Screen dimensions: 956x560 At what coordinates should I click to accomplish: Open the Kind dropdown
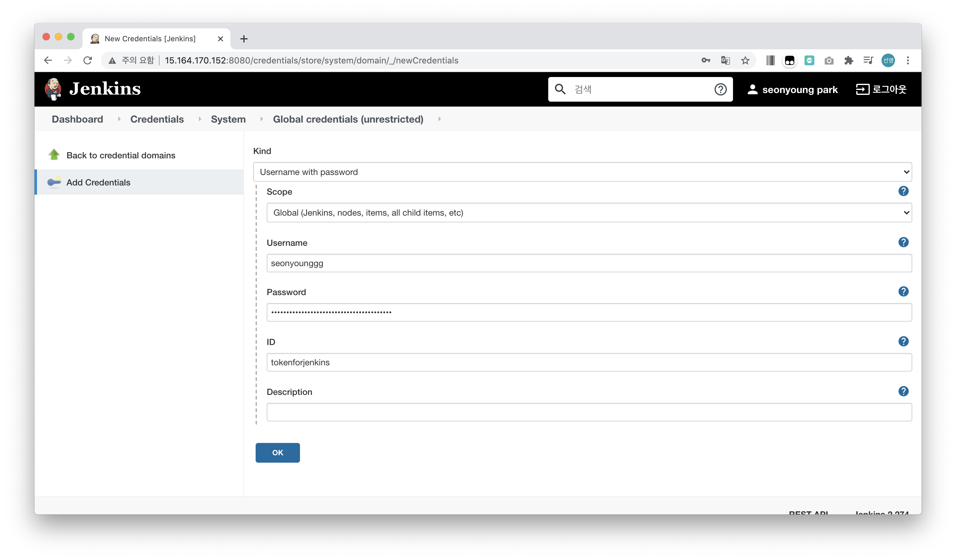582,172
